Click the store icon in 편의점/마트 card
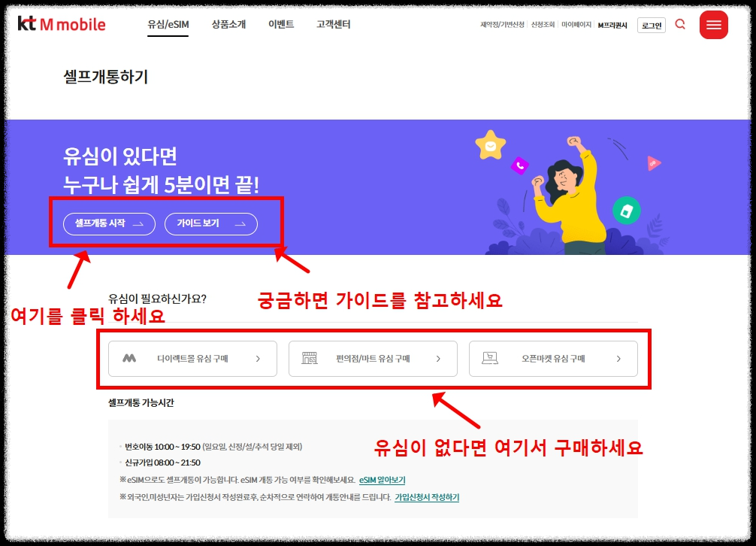Screen dimensions: 756x546 click(310, 358)
